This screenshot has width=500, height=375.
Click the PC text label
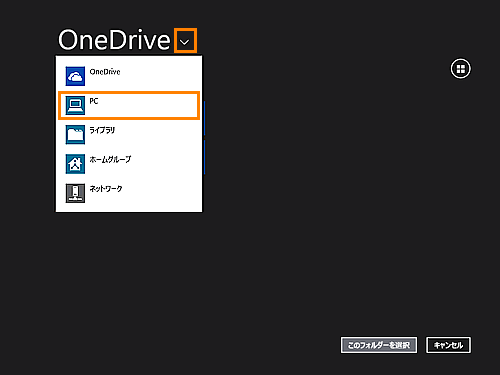click(94, 101)
